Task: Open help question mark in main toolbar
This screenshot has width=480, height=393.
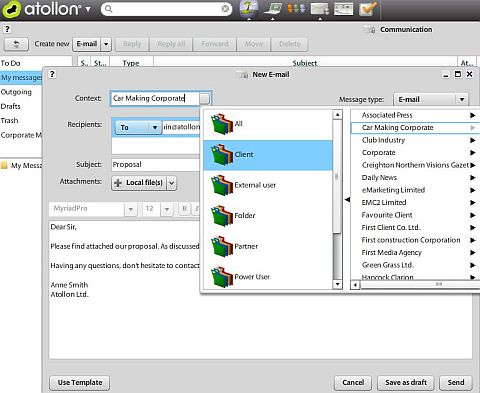Action: 7,29
